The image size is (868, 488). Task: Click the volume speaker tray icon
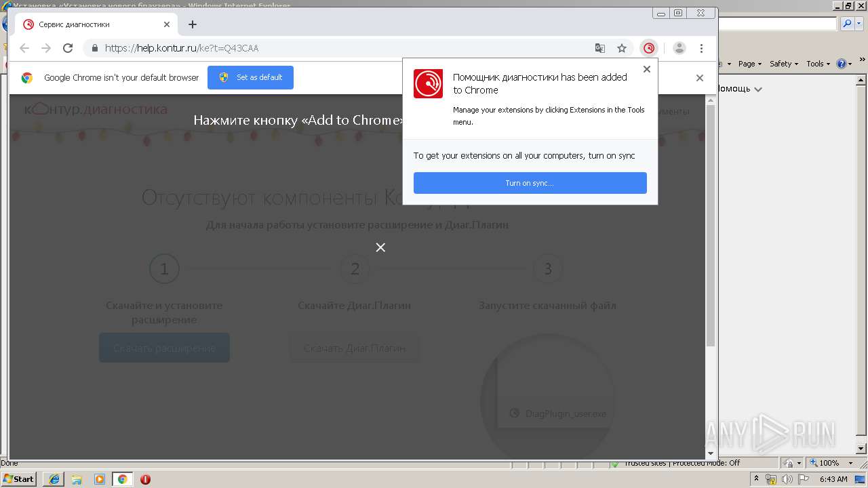click(x=787, y=479)
